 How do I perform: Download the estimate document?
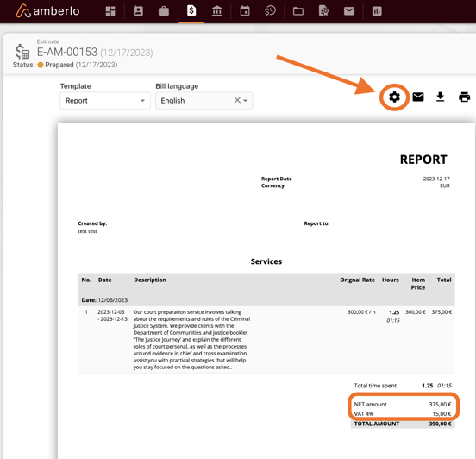point(440,97)
